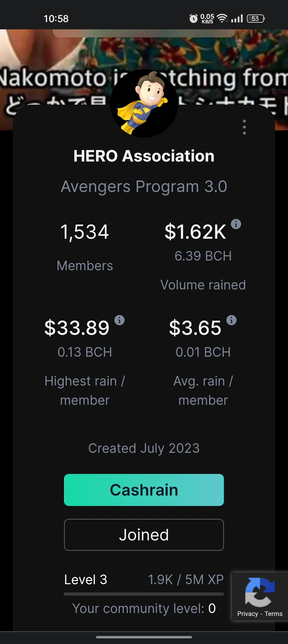Open the three-dot options menu

244,127
